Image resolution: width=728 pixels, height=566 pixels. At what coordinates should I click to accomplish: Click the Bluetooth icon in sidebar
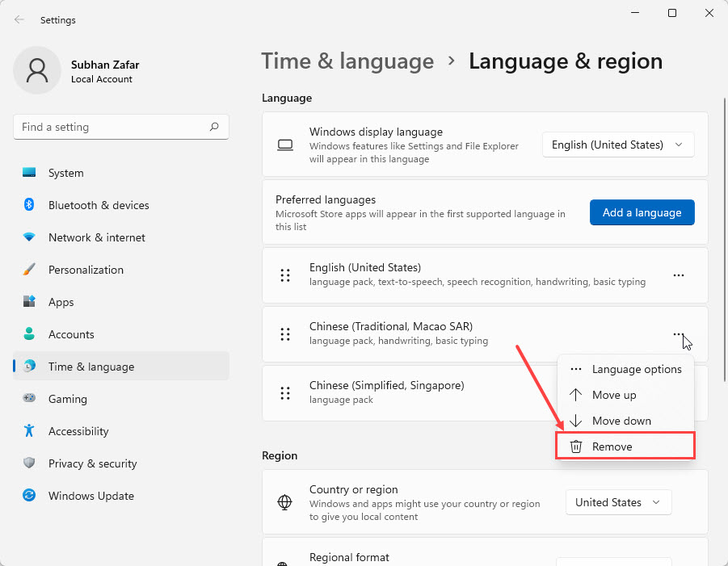pyautogui.click(x=29, y=204)
